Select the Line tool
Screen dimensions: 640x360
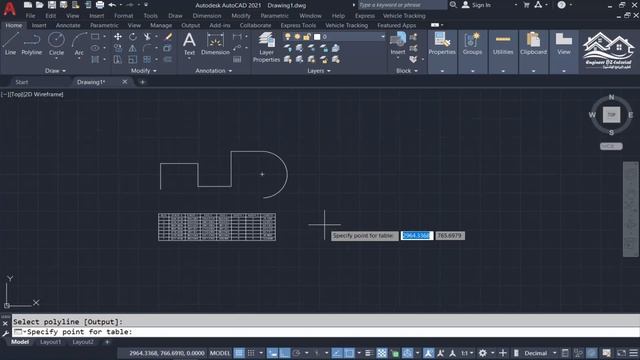tap(11, 43)
